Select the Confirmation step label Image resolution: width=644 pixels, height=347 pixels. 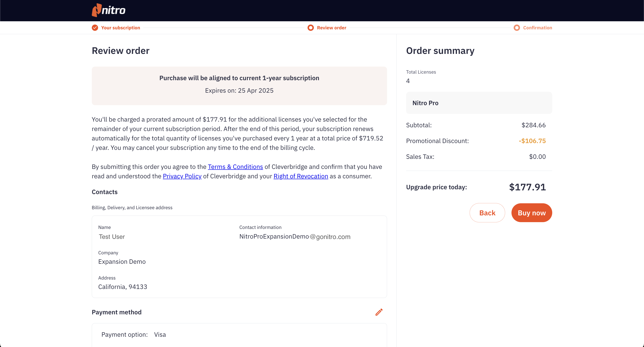pyautogui.click(x=537, y=28)
